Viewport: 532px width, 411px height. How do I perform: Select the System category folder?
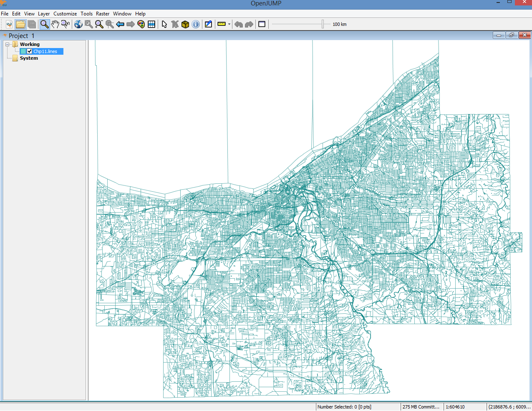coord(29,58)
